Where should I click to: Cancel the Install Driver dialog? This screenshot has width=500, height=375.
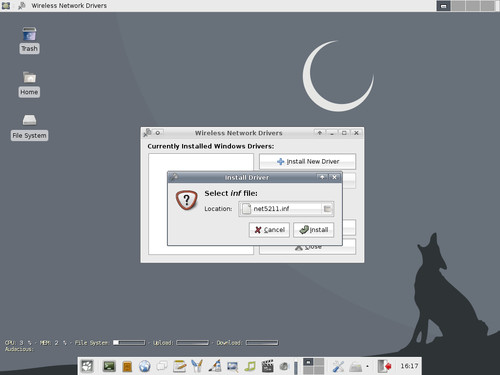[269, 230]
